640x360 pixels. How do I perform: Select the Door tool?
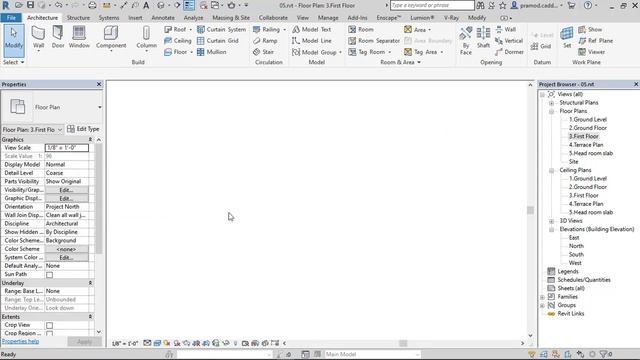click(58, 38)
